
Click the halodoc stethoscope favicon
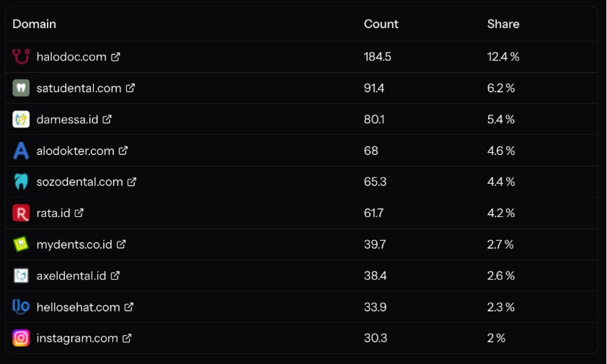(x=21, y=56)
